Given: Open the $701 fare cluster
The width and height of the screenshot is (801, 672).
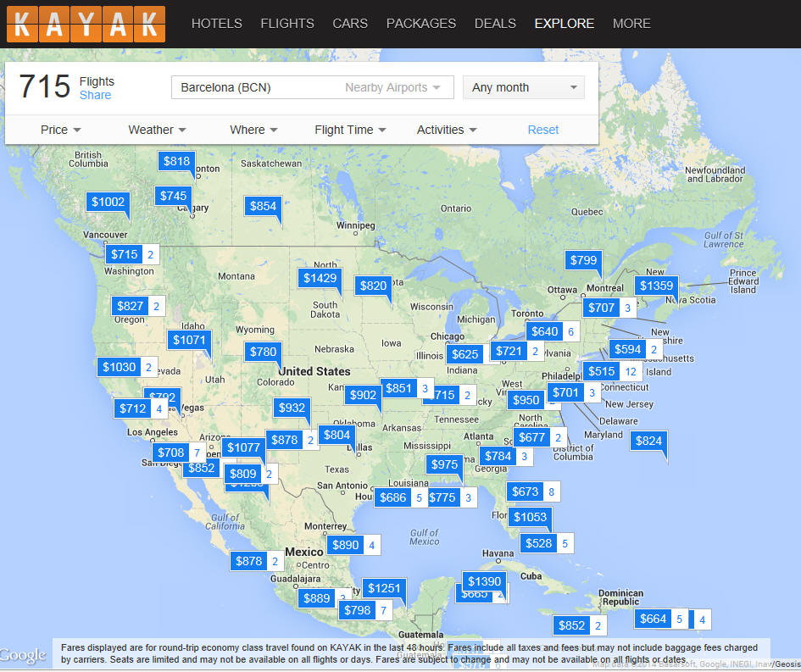Looking at the screenshot, I should 574,392.
